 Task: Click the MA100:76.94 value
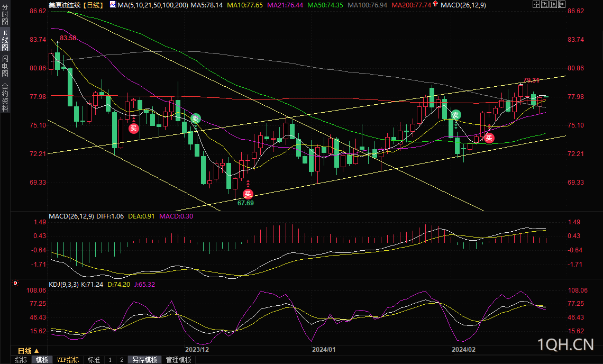click(367, 5)
